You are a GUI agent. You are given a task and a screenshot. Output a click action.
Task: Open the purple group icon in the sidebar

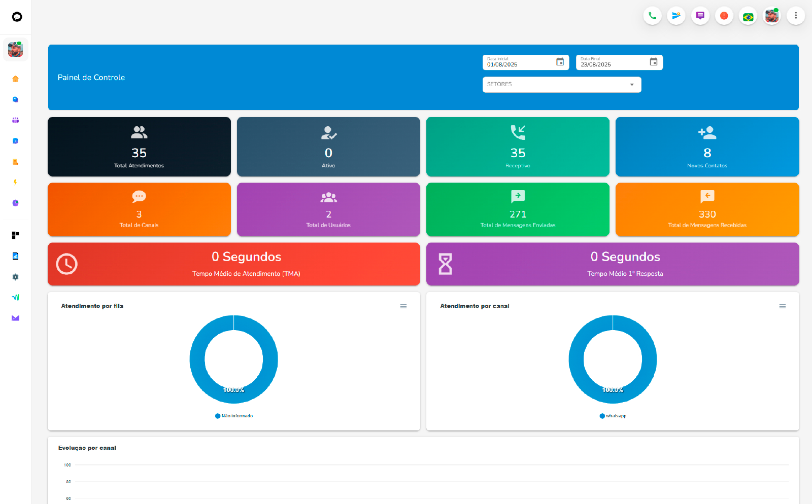pos(15,120)
